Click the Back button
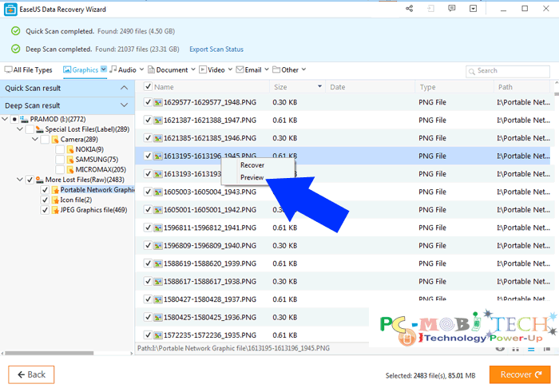The image size is (559, 392). (31, 374)
